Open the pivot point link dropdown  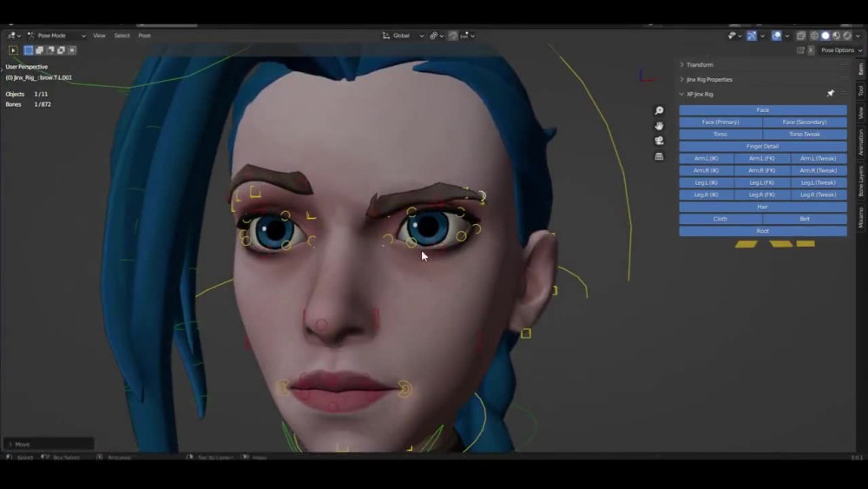coord(437,36)
